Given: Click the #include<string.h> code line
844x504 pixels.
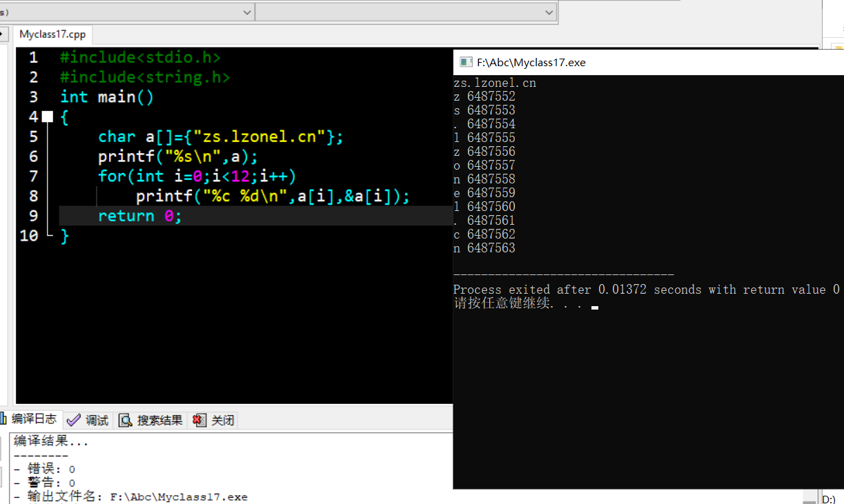Looking at the screenshot, I should point(145,77).
